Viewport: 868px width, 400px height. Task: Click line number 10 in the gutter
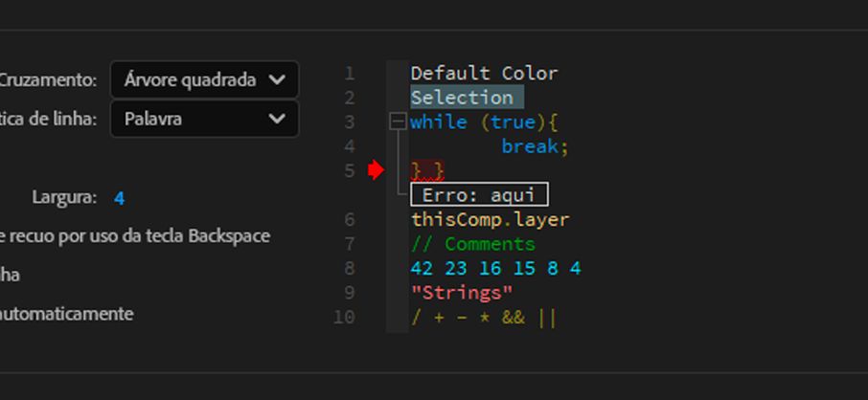click(344, 318)
